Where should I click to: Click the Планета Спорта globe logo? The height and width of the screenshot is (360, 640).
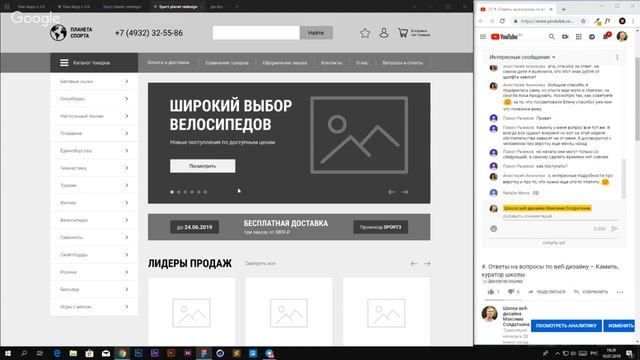pyautogui.click(x=58, y=33)
